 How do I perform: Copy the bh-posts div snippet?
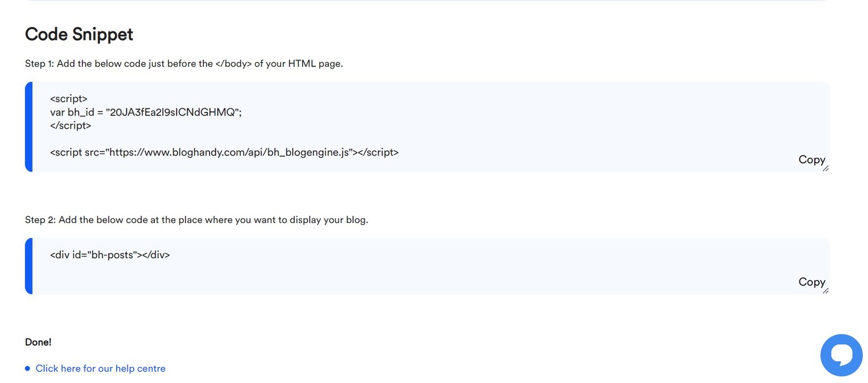811,281
